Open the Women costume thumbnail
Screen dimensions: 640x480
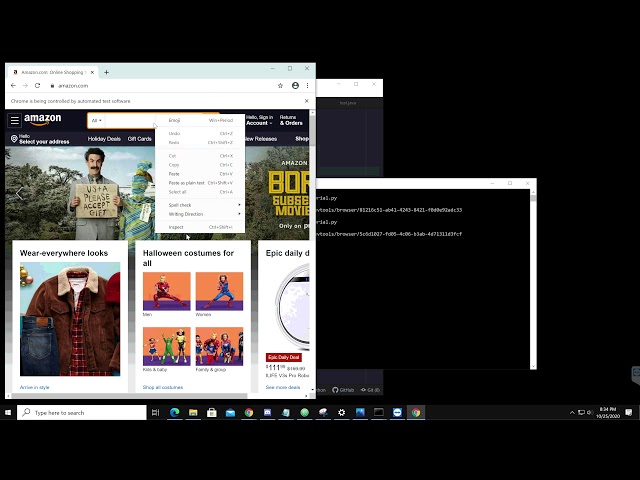point(220,291)
